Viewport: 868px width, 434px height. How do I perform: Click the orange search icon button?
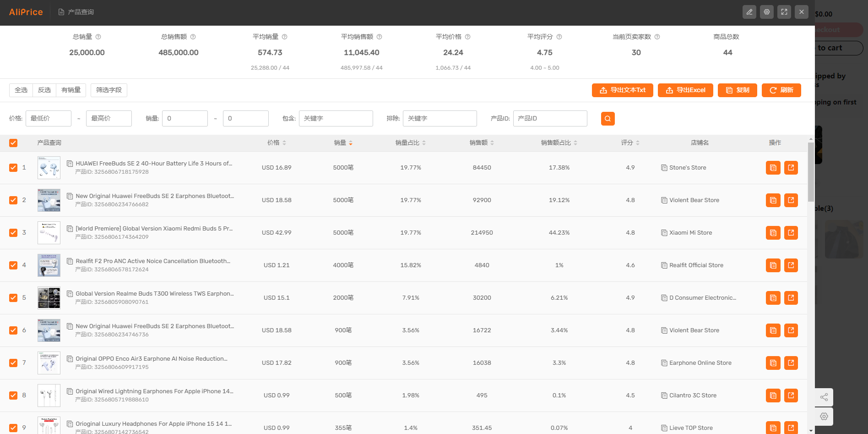[608, 119]
